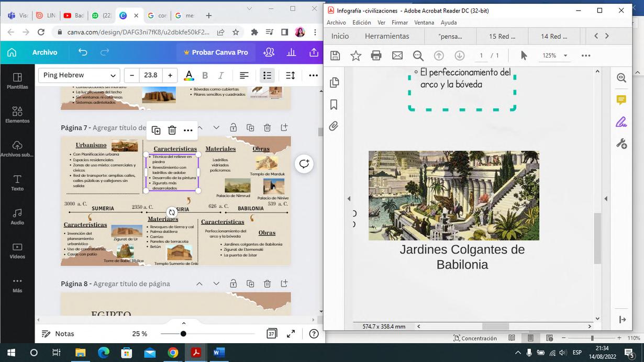Viewport: 644px width, 362px height.
Task: Open the attachments paperclip panel in Acrobat
Action: (x=334, y=126)
